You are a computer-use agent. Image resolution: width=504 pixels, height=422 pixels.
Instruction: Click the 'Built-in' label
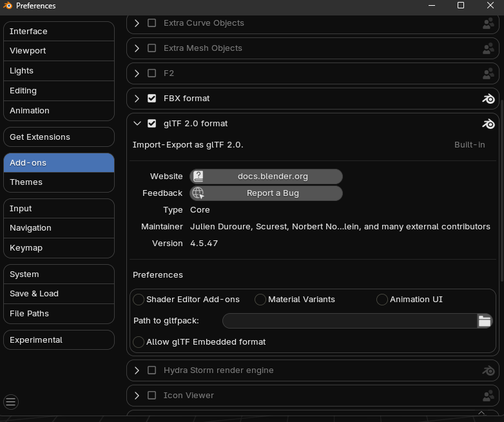point(470,144)
